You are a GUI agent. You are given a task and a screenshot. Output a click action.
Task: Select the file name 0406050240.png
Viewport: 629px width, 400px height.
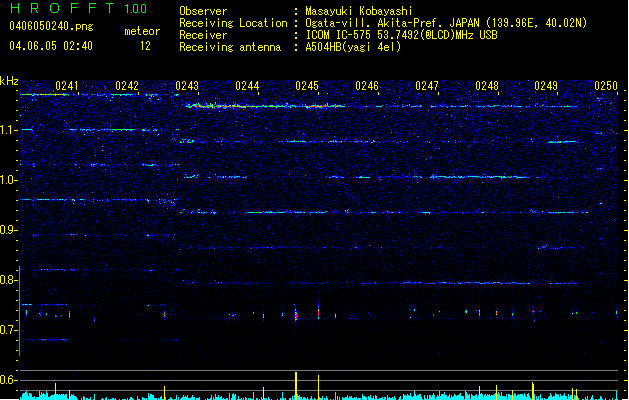(x=51, y=27)
